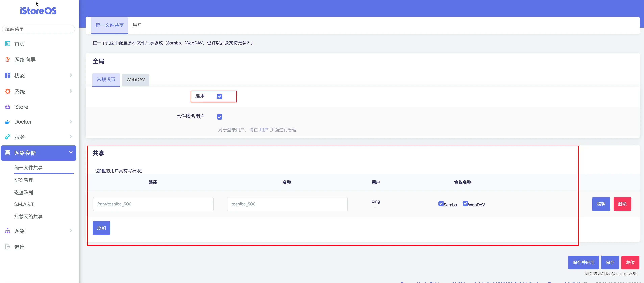Collapse the 网络存储 menu arrow
The width and height of the screenshot is (644, 283).
pos(71,152)
